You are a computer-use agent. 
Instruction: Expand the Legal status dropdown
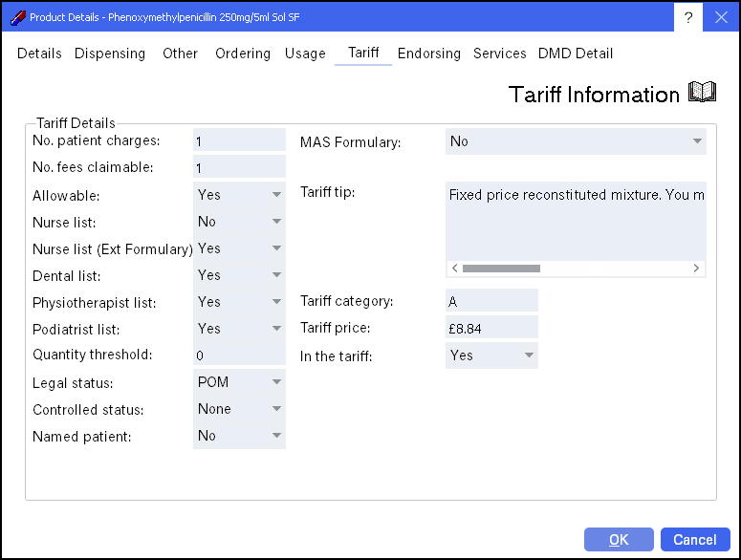point(240,382)
